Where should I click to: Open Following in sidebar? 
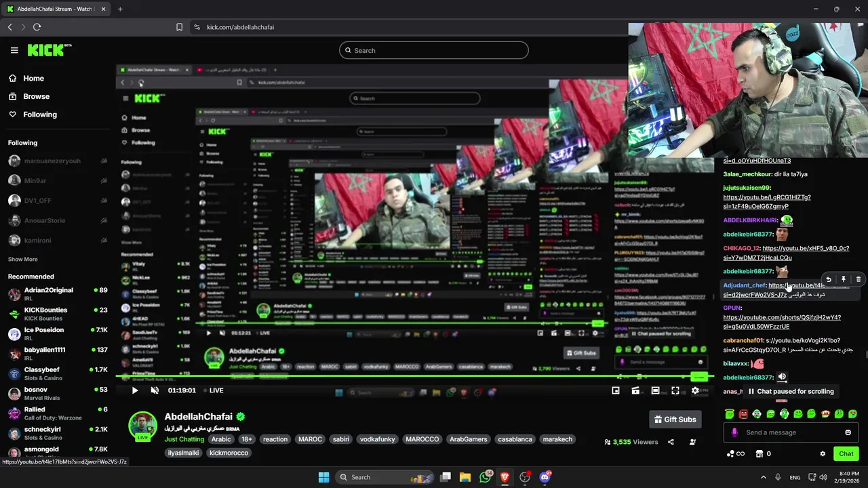point(39,115)
